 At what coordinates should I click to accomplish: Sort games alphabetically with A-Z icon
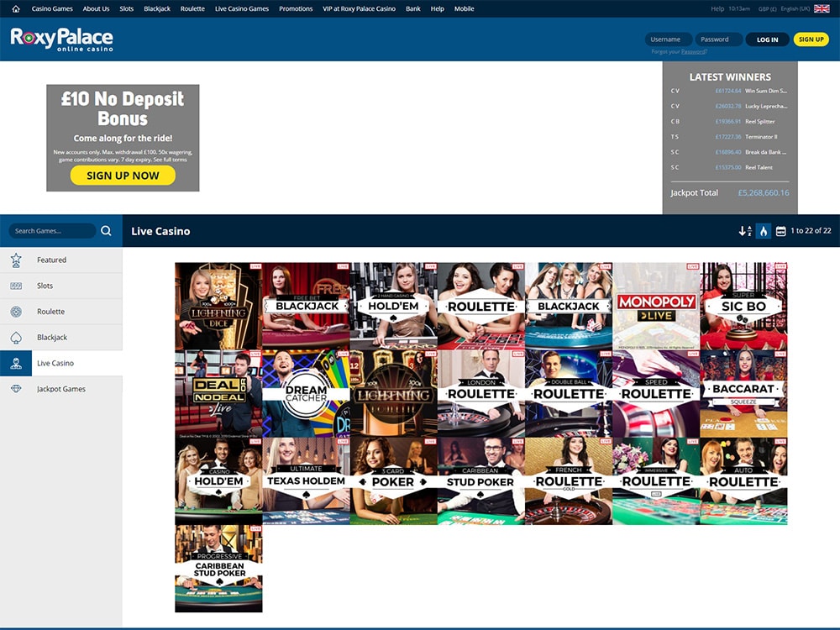[745, 231]
